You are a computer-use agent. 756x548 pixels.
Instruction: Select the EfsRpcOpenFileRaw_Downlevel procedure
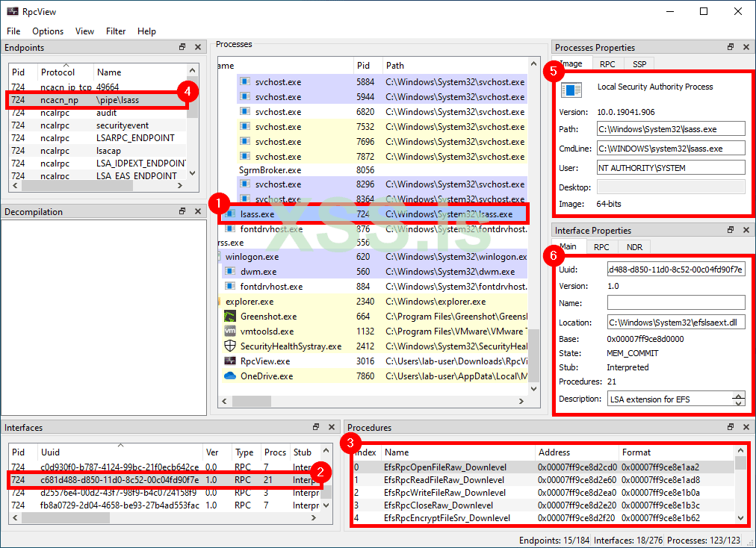tap(544, 467)
